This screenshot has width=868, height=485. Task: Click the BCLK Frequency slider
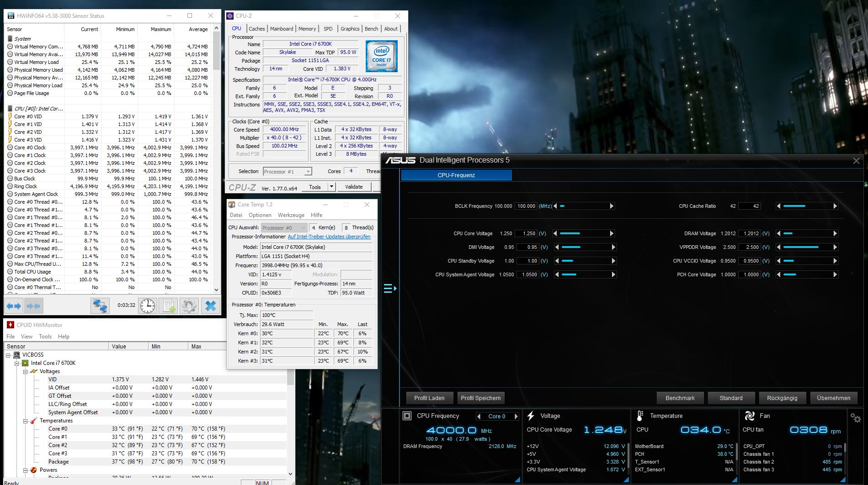point(583,206)
